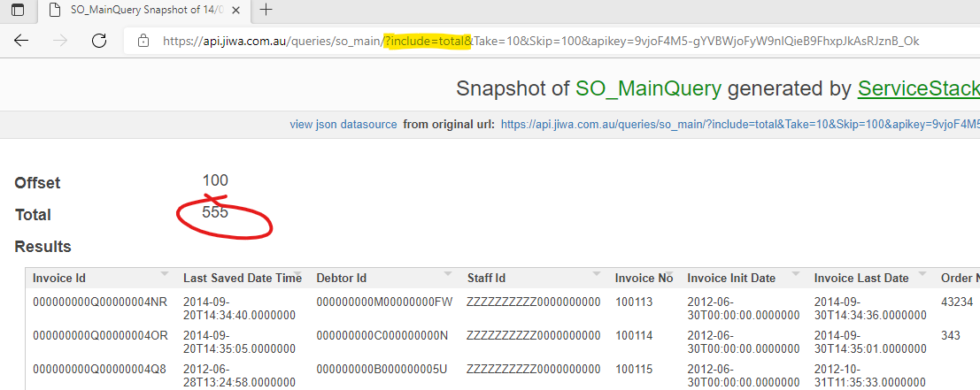Viewport: 980px width, 390px height.
Task: View site information via lock icon
Action: point(143,41)
